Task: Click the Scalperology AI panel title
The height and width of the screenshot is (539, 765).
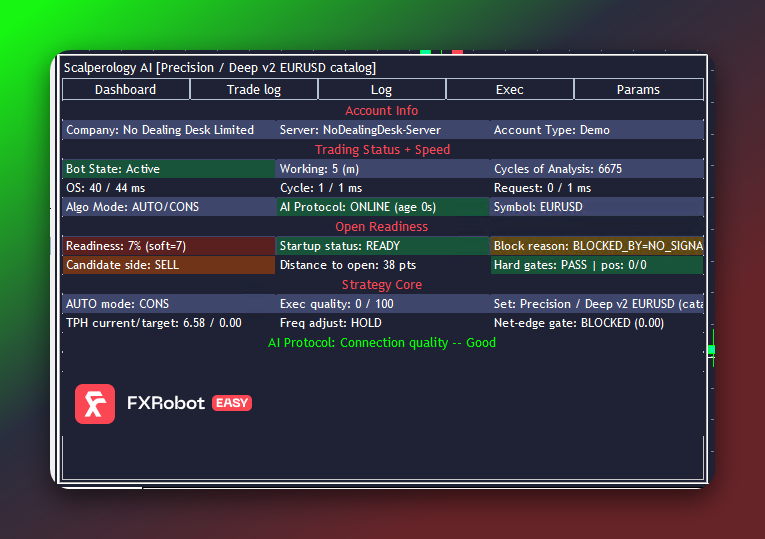Action: click(220, 68)
